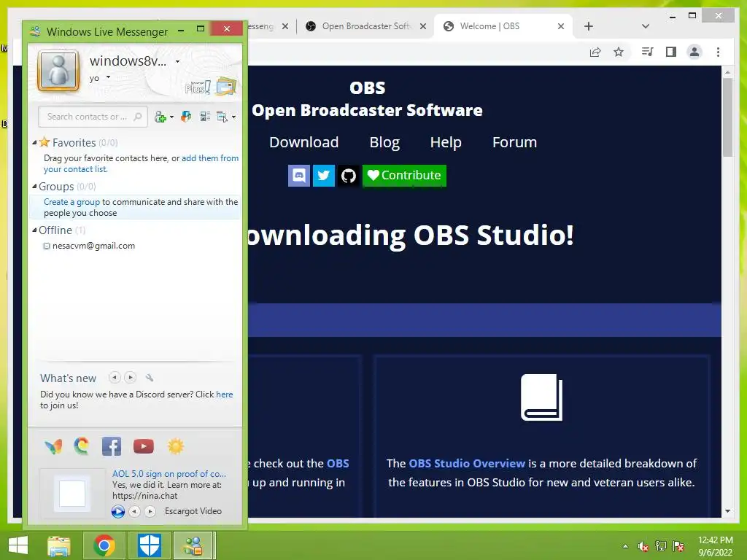This screenshot has height=560, width=747.
Task: Click the Discord 'here' link
Action: pyautogui.click(x=225, y=394)
